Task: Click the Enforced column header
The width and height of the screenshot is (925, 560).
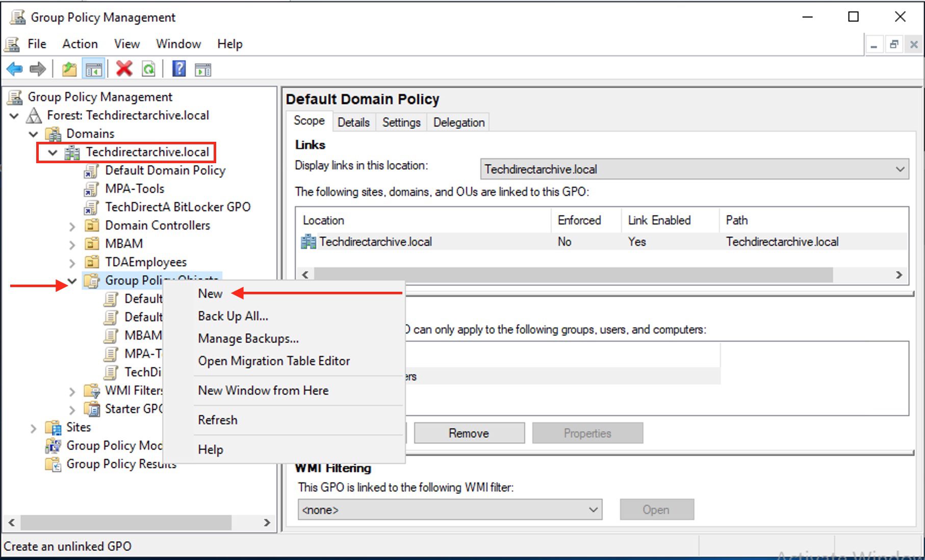Action: [x=586, y=220]
